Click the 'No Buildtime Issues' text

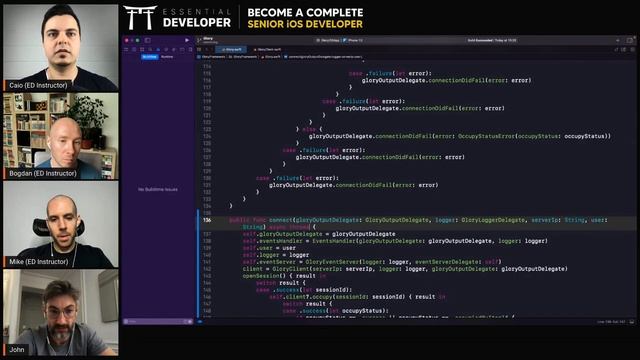[158, 189]
